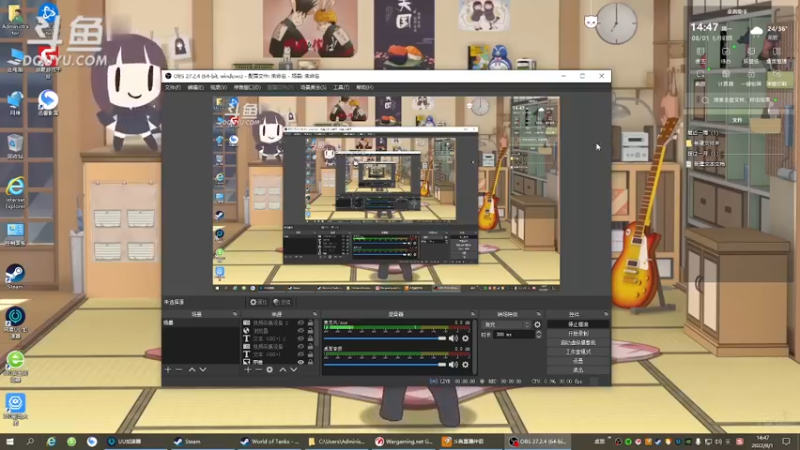The width and height of the screenshot is (800, 450).
Task: Open the 视图(V) menu in OBS
Action: point(218,87)
